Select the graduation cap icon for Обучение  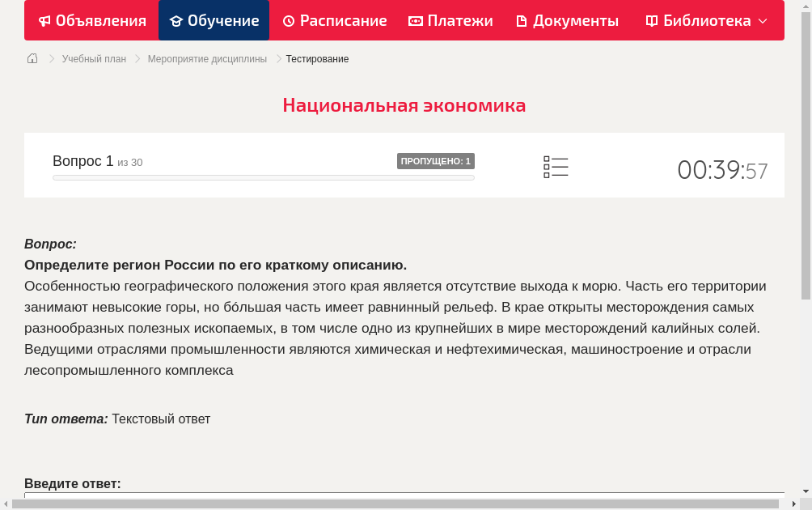point(176,20)
